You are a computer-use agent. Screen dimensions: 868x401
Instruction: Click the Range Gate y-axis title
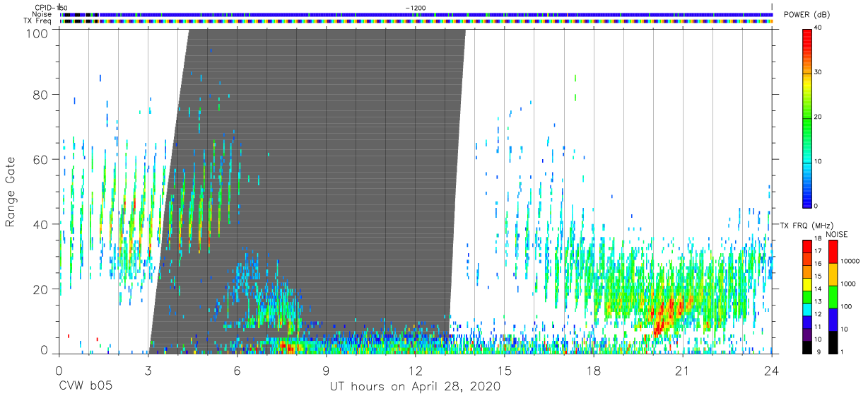click(x=11, y=192)
